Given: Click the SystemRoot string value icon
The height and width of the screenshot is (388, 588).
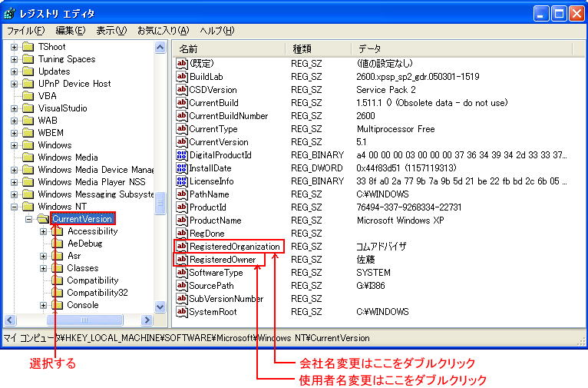Looking at the screenshot, I should [x=182, y=312].
